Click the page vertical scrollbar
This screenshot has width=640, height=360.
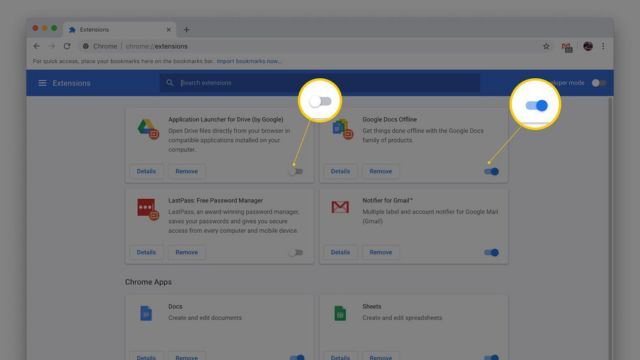[610, 229]
